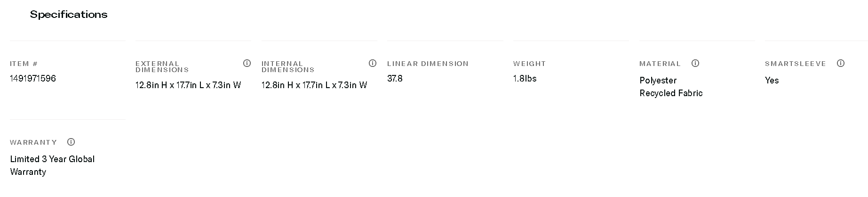This screenshot has height=197, width=868.
Task: Select the item number 1491971596
Action: click(33, 79)
